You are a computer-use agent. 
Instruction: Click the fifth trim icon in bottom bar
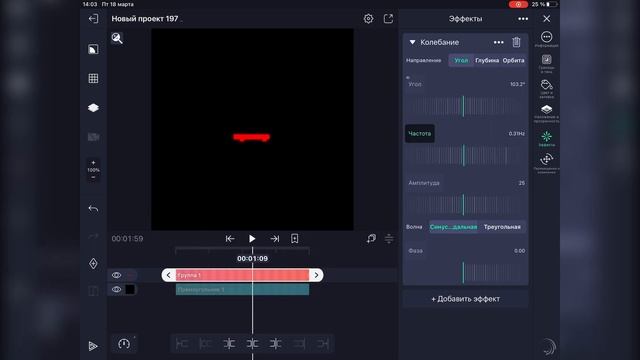click(x=276, y=344)
